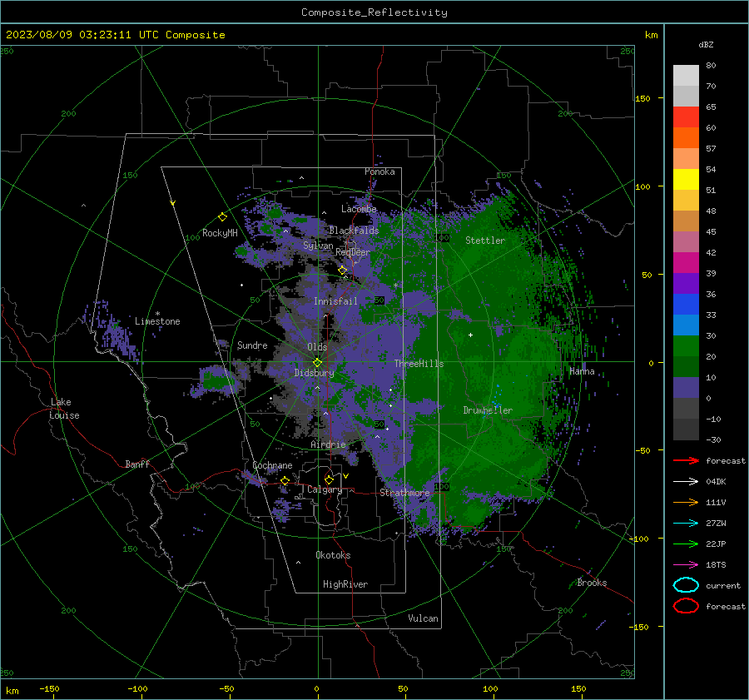The image size is (749, 700).
Task: Click the Drumheller label
Action: tap(488, 410)
